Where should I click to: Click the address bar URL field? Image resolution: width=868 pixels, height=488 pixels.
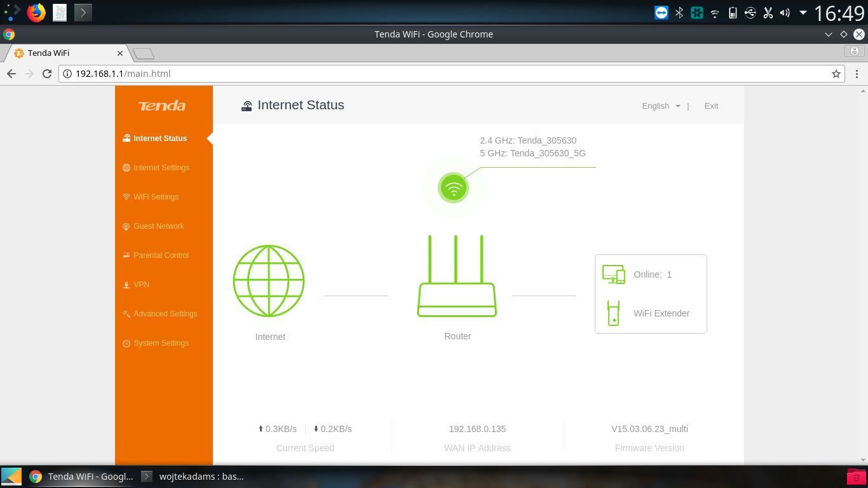pyautogui.click(x=451, y=74)
